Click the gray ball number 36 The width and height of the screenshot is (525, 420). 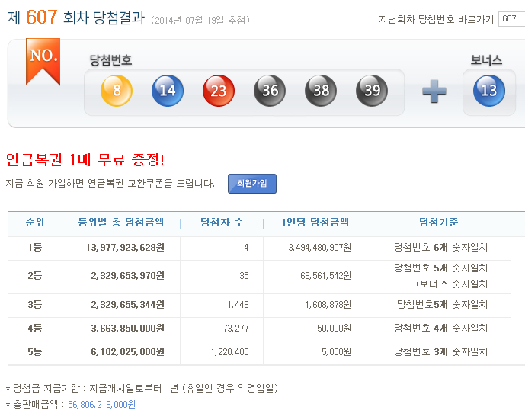coord(270,91)
